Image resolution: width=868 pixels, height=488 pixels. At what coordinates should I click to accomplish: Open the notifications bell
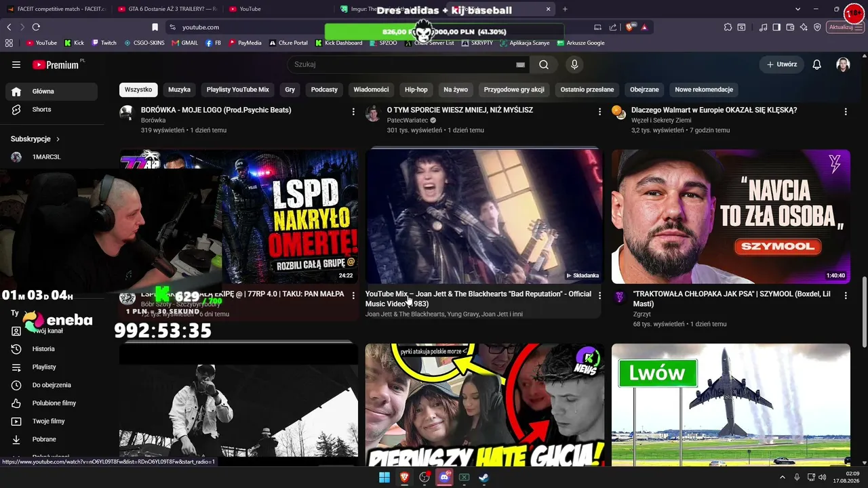(817, 64)
